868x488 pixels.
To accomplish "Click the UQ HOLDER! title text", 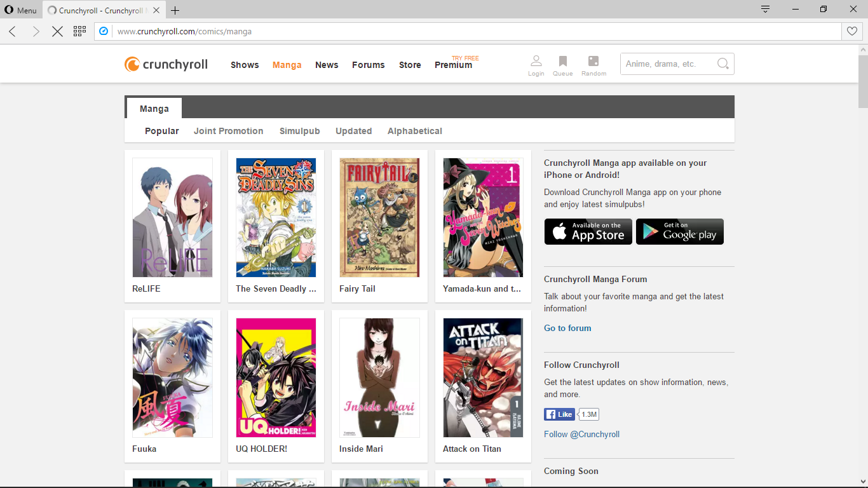I will pyautogui.click(x=261, y=449).
